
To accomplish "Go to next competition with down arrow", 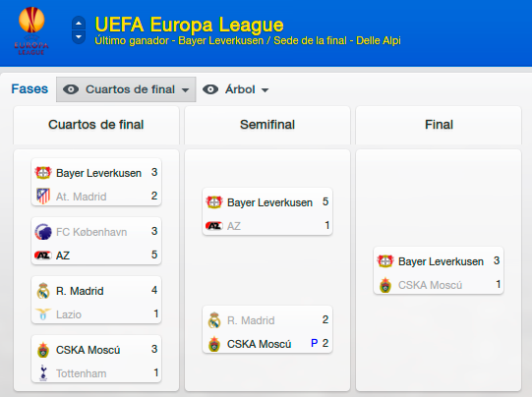I will (79, 36).
